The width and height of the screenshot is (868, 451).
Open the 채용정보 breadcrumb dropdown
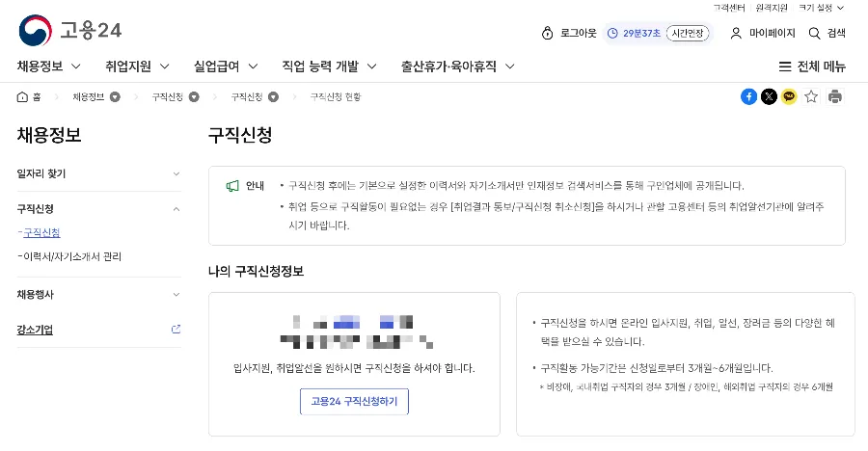point(115,96)
